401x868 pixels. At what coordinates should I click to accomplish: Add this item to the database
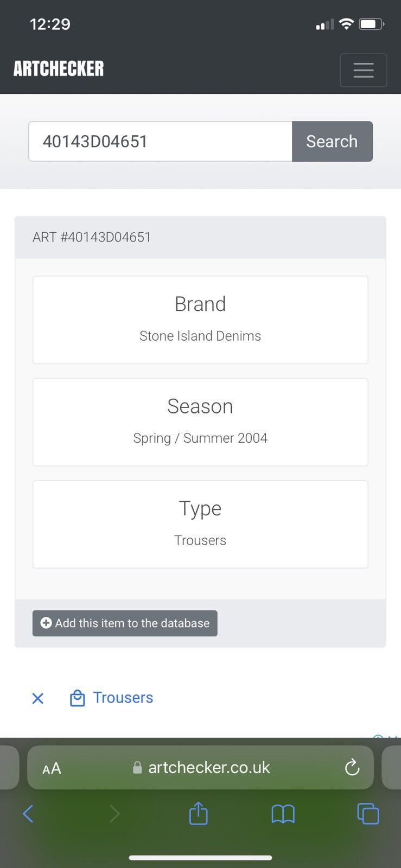tap(125, 623)
